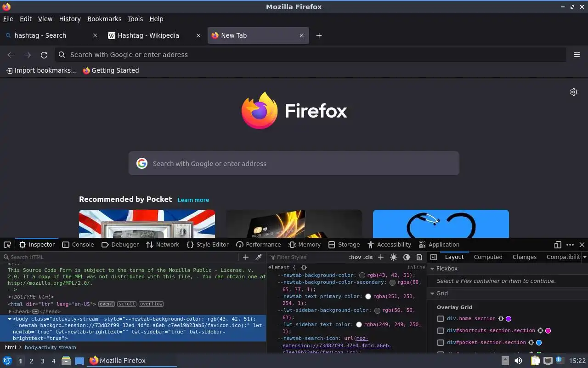Click the overflow badge on html element

[151, 304]
